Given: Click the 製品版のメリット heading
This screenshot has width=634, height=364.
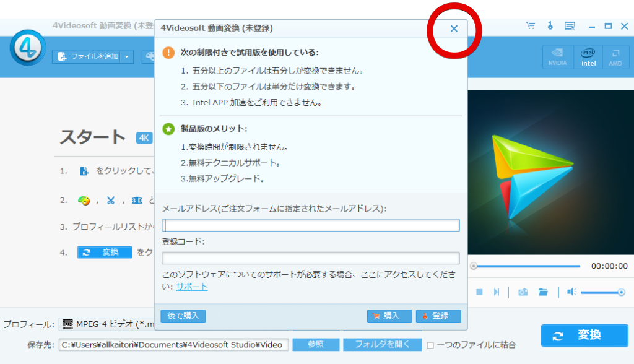Looking at the screenshot, I should click(x=214, y=129).
